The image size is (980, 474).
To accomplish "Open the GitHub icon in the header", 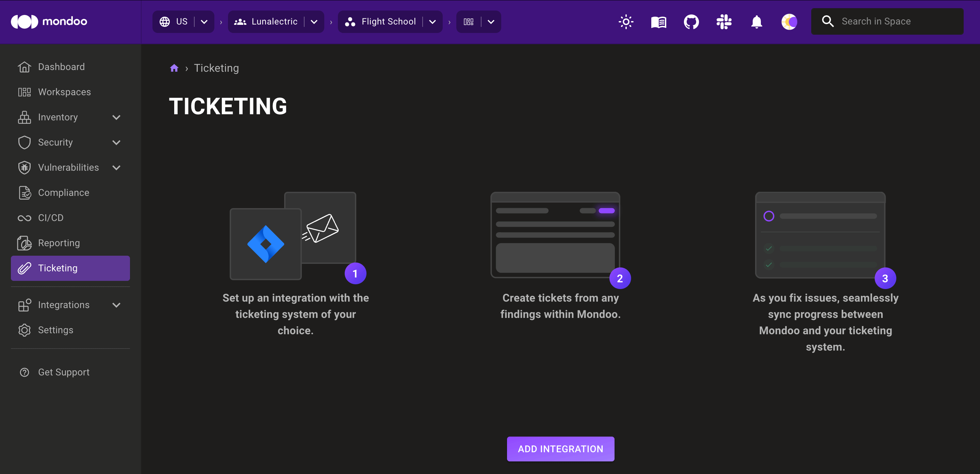I will tap(691, 22).
